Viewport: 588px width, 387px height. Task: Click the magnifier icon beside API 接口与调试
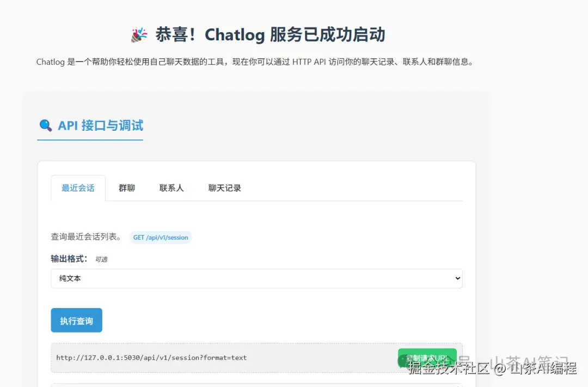47,125
